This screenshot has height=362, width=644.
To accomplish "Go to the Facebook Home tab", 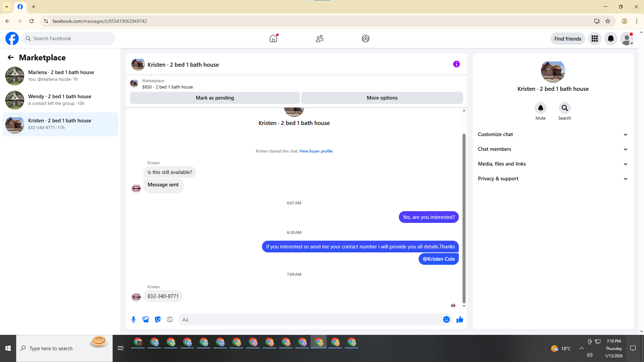I will coord(273,39).
